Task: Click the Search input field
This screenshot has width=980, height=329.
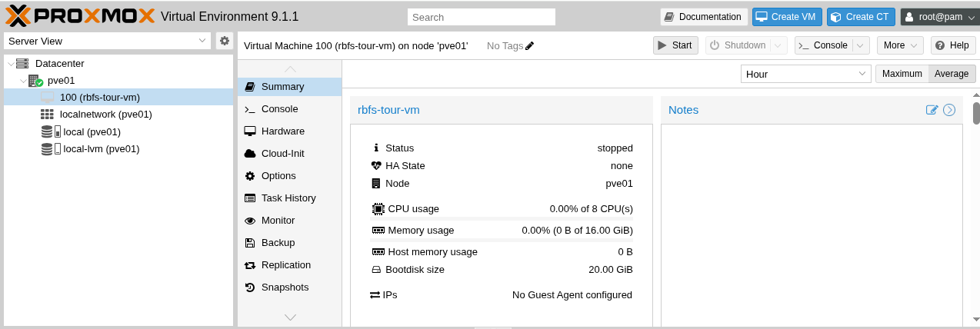Action: (482, 17)
